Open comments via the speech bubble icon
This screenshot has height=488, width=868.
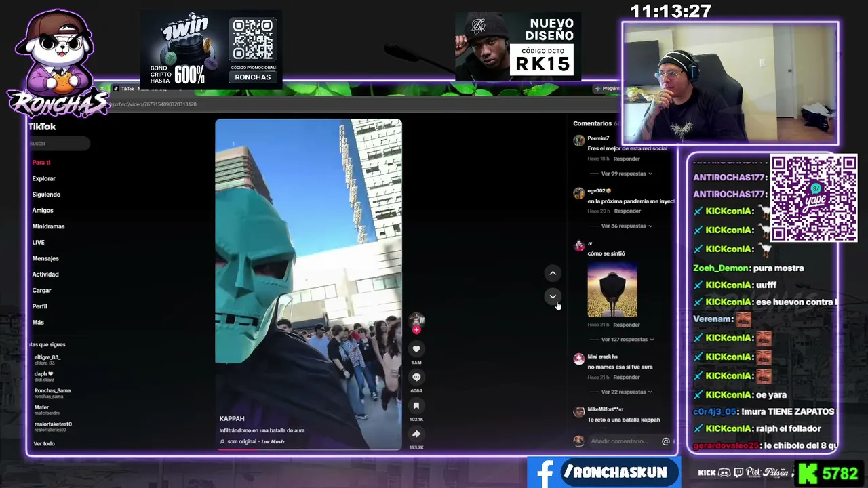coord(416,378)
